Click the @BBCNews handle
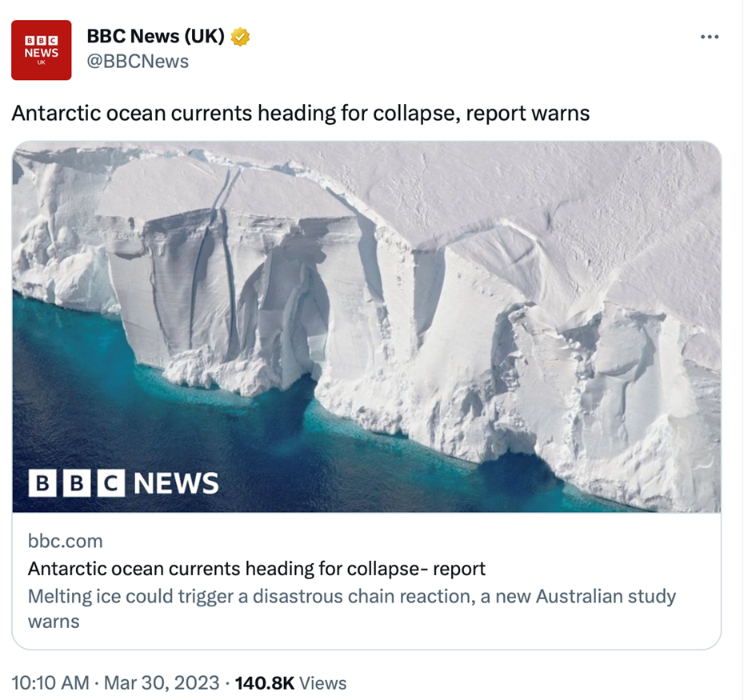Screen dimensions: 752x700 pyautogui.click(x=138, y=62)
